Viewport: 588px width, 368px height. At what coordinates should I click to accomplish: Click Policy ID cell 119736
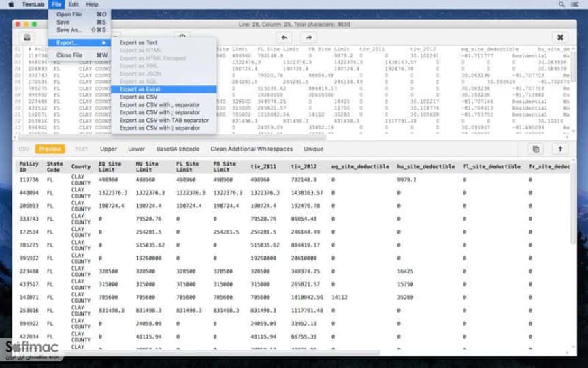click(x=29, y=180)
